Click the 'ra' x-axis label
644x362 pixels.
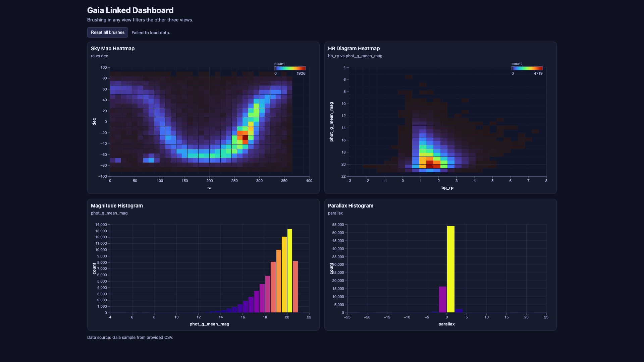[x=209, y=188]
